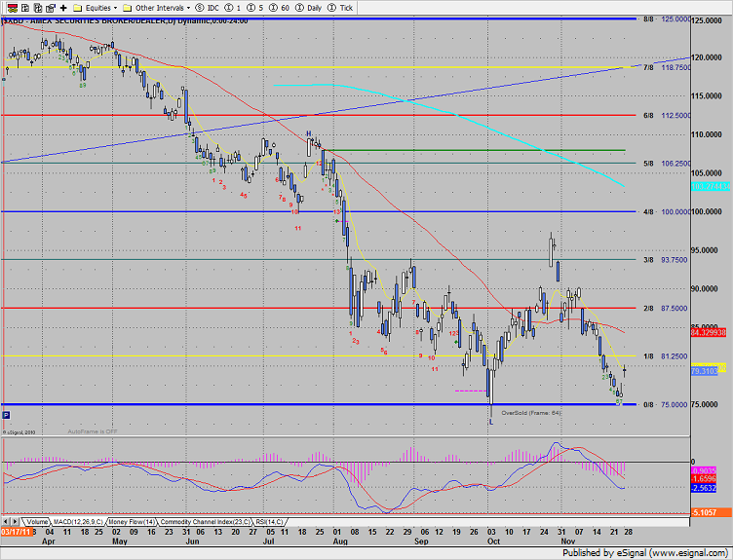
Task: Click the red 84.329938 price tag
Action: [x=709, y=332]
